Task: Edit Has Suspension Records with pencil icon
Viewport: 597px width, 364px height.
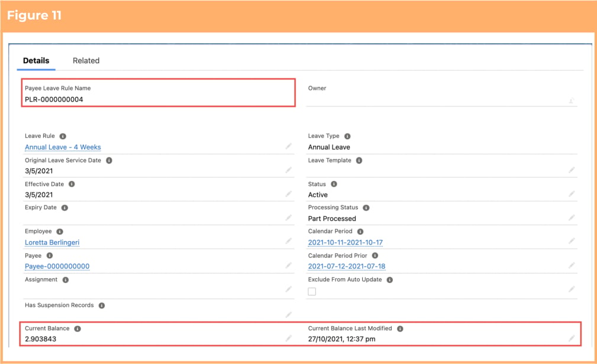Action: (x=289, y=314)
